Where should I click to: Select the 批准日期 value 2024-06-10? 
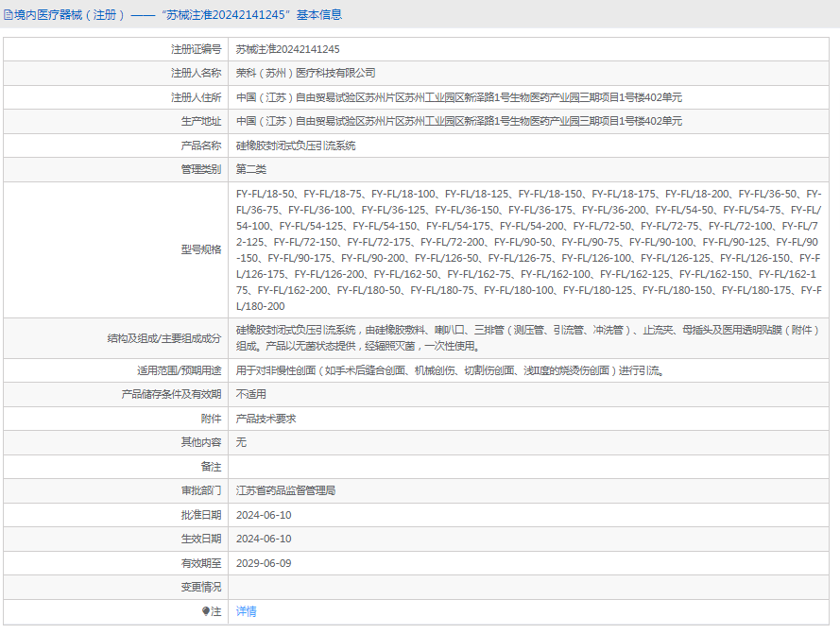pos(264,515)
